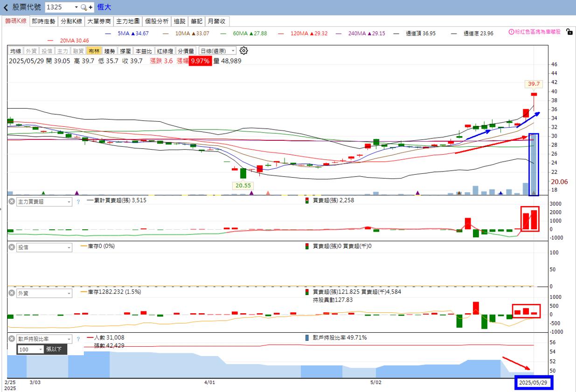
Task: Click the 散戶持股比率 49.71% legend
Action: click(x=336, y=337)
